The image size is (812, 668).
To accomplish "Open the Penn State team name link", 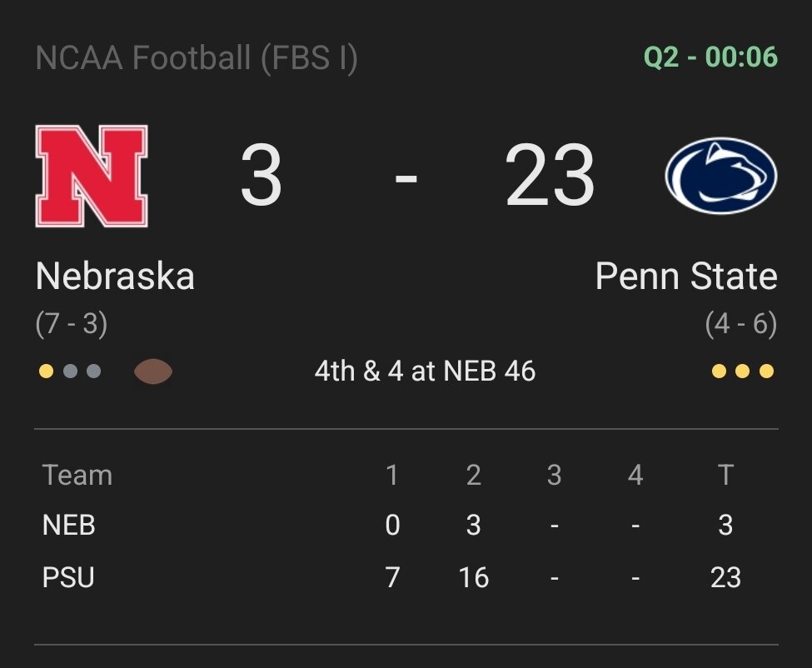I will point(686,277).
